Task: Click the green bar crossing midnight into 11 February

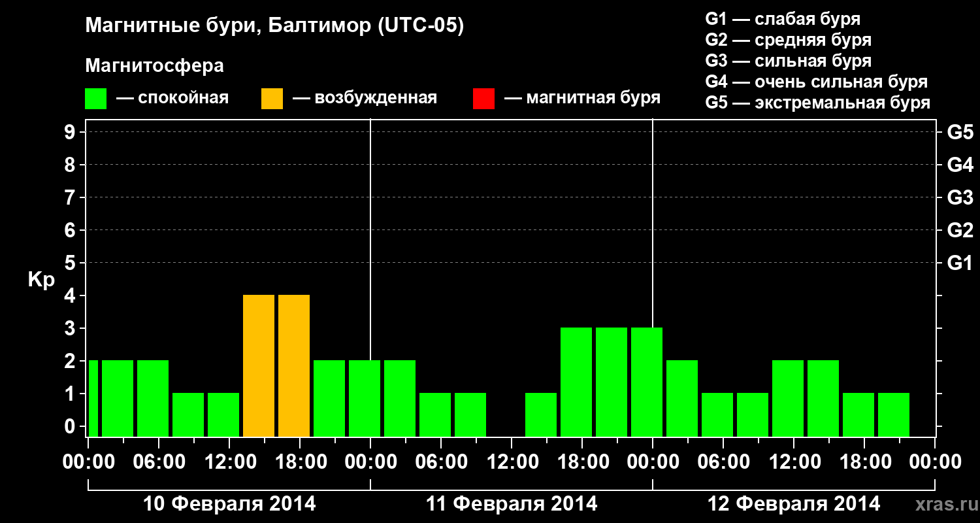Action: tap(365, 398)
